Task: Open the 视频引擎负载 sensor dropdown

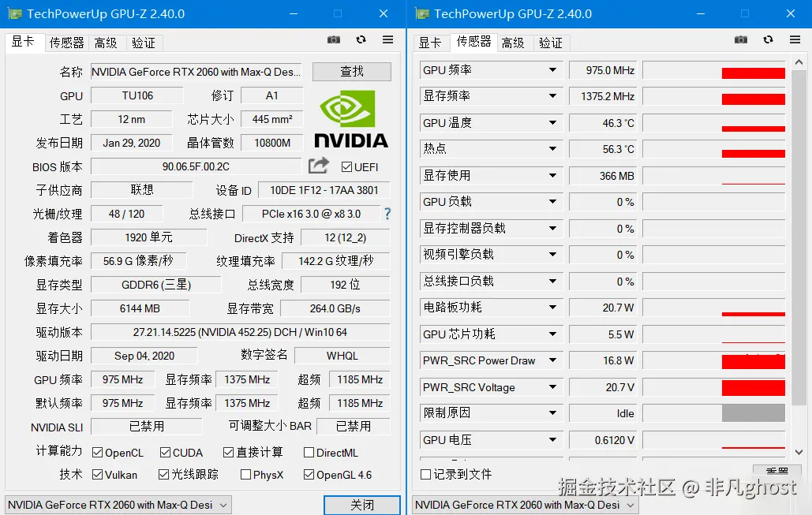Action: point(552,254)
